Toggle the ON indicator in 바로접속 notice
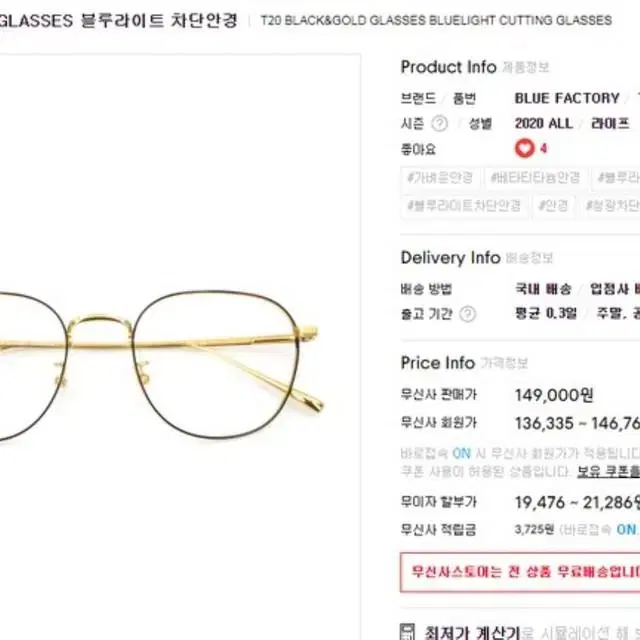Screen dimensions: 640x640 click(462, 453)
